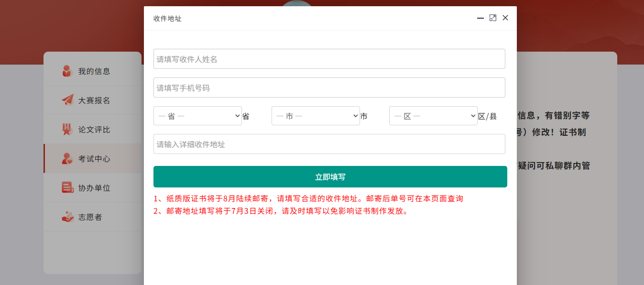Click the 我的信息 person icon
644x285 pixels.
(67, 71)
